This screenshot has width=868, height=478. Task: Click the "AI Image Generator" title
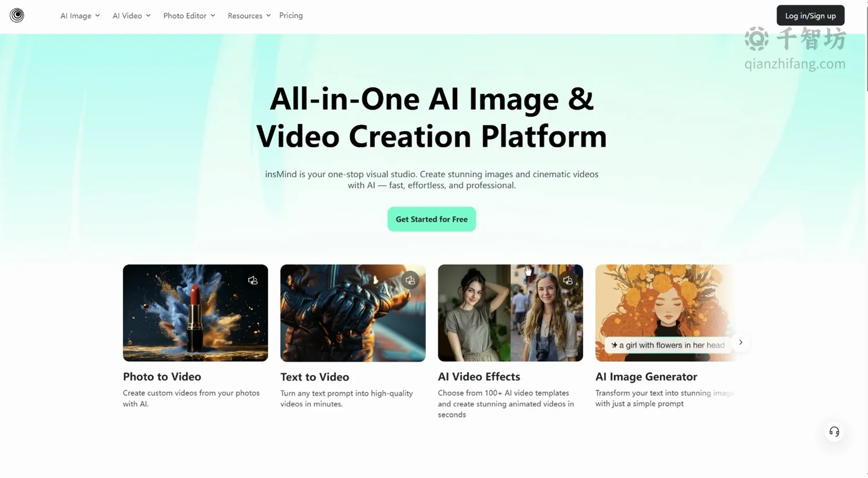pos(646,376)
